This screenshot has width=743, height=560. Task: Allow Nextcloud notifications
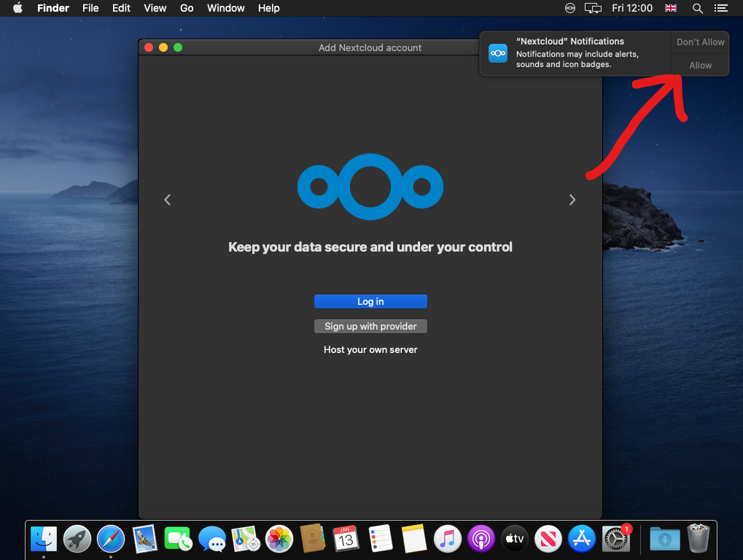click(x=700, y=65)
